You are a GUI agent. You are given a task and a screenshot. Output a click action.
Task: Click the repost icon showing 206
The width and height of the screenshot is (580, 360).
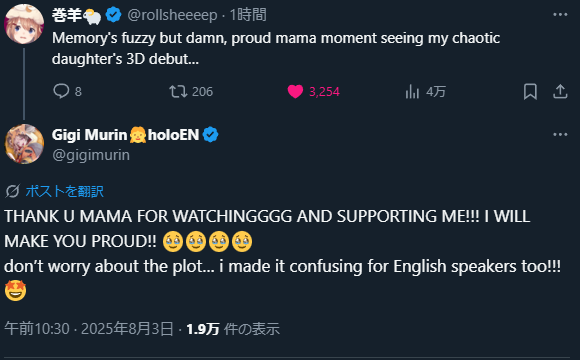(178, 91)
